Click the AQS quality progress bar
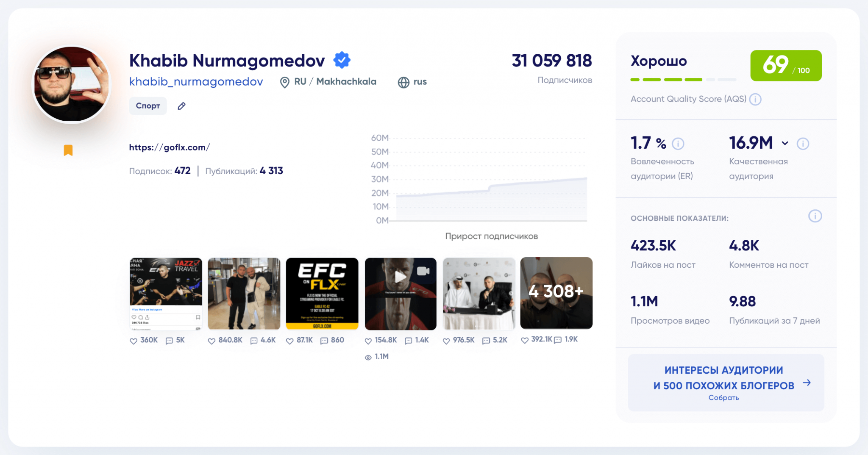Image resolution: width=868 pixels, height=455 pixels. pos(683,80)
